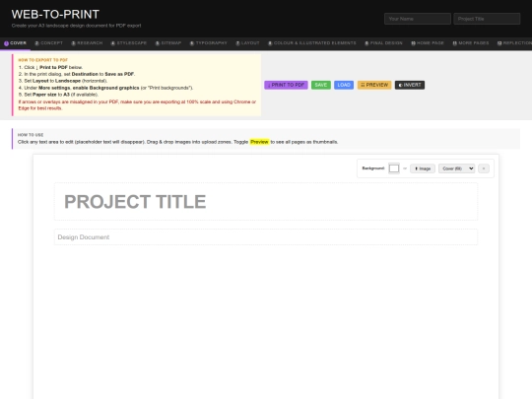This screenshot has width=532, height=399.
Task: Open the Background colour swatch picker
Action: pos(394,168)
